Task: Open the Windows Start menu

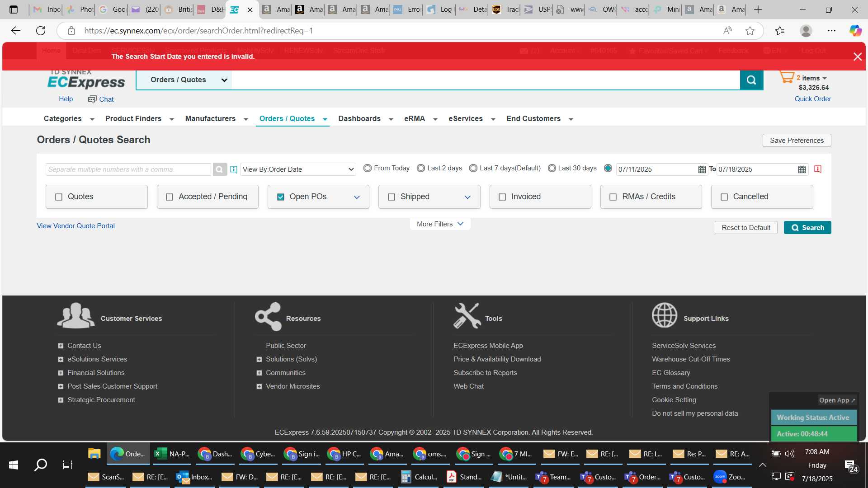Action: [14, 465]
